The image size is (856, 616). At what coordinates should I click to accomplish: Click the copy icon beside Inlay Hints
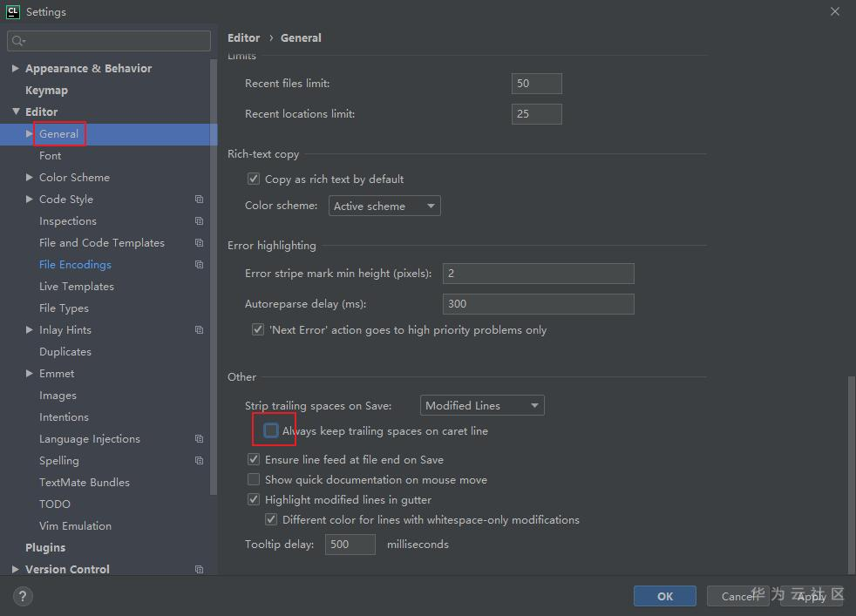point(199,330)
